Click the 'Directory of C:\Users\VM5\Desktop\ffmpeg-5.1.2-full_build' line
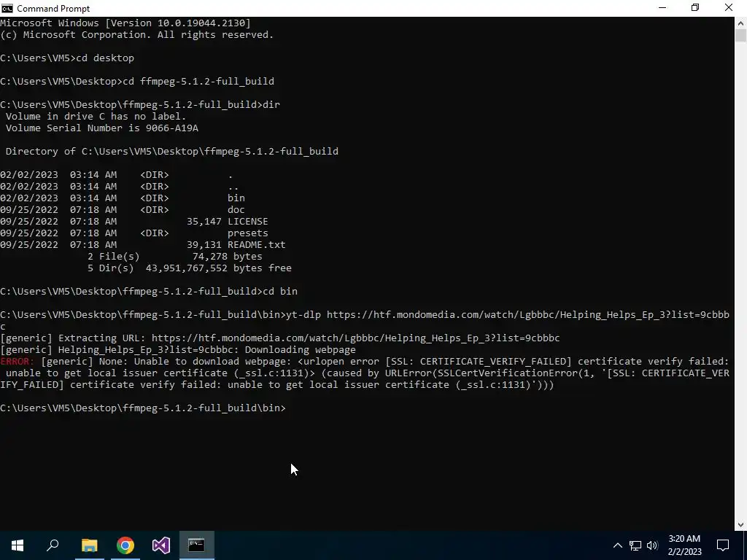The image size is (747, 560). [172, 152]
